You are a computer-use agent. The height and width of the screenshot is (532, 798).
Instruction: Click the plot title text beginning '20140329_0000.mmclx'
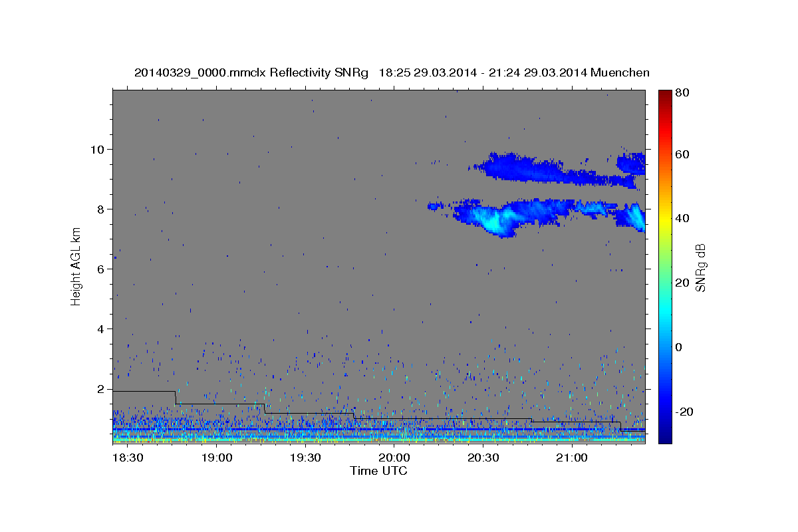[392, 72]
